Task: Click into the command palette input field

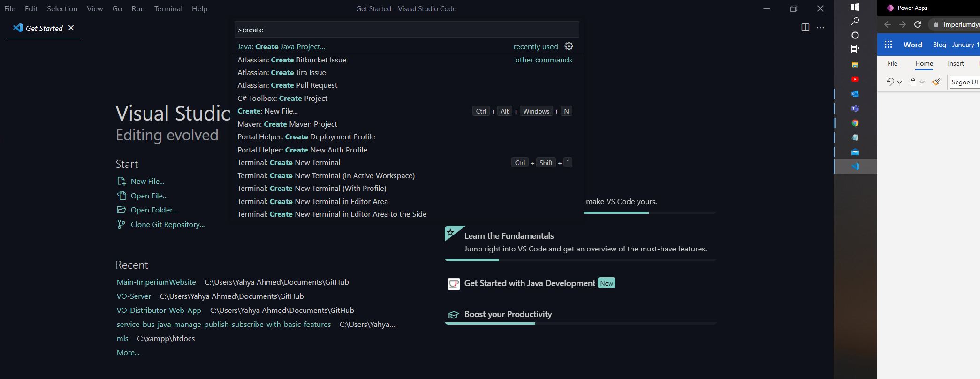Action: point(406,30)
